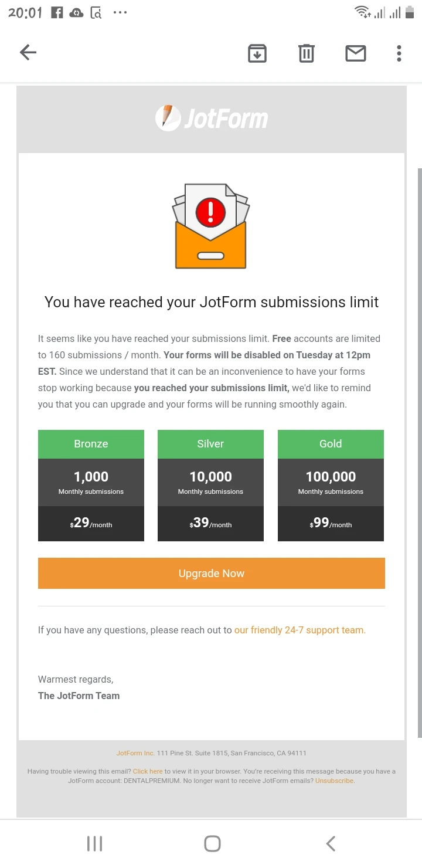This screenshot has width=422, height=868.
Task: Tap the JotForm logo
Action: 211,118
